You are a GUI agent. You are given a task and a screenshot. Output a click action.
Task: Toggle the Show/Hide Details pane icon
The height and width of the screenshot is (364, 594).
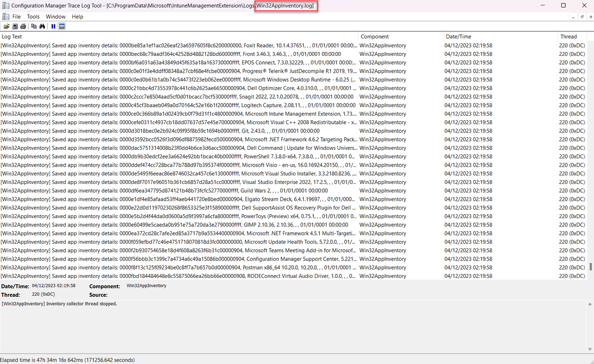(x=62, y=26)
